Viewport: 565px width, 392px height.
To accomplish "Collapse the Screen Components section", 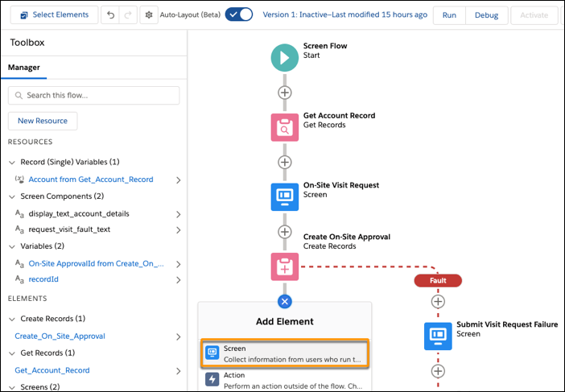I will pyautogui.click(x=12, y=196).
